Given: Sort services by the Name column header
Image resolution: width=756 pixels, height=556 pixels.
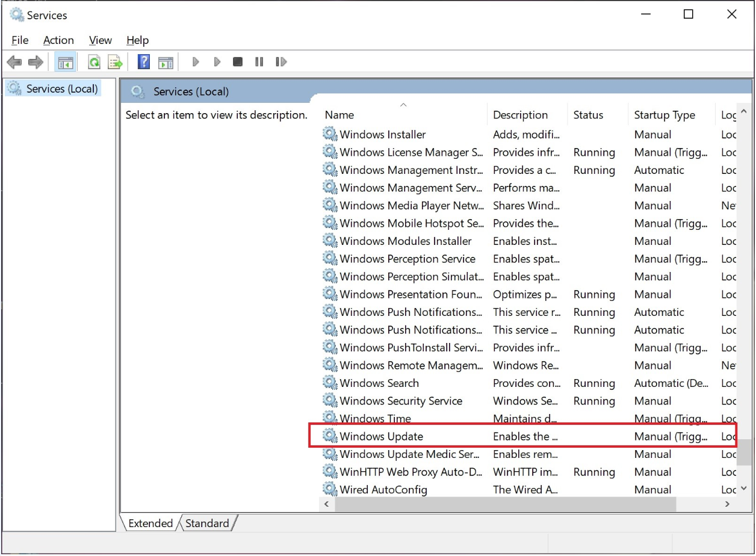Looking at the screenshot, I should click(x=339, y=115).
